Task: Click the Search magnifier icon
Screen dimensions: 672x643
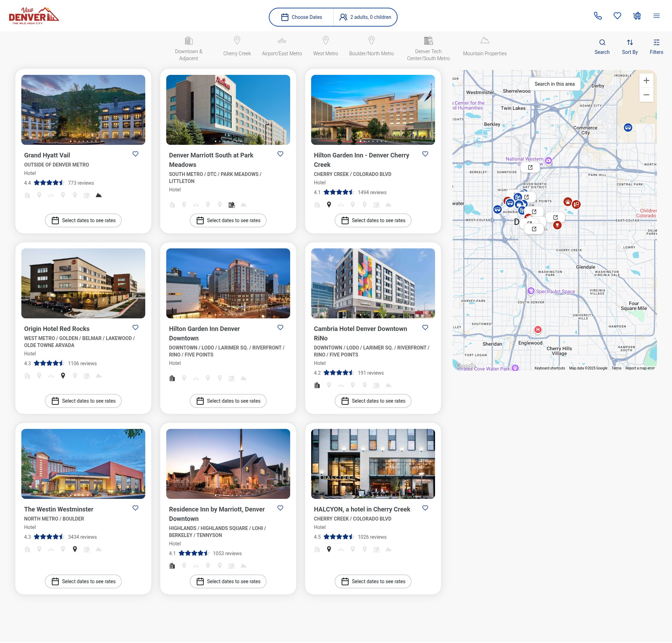Action: [602, 47]
